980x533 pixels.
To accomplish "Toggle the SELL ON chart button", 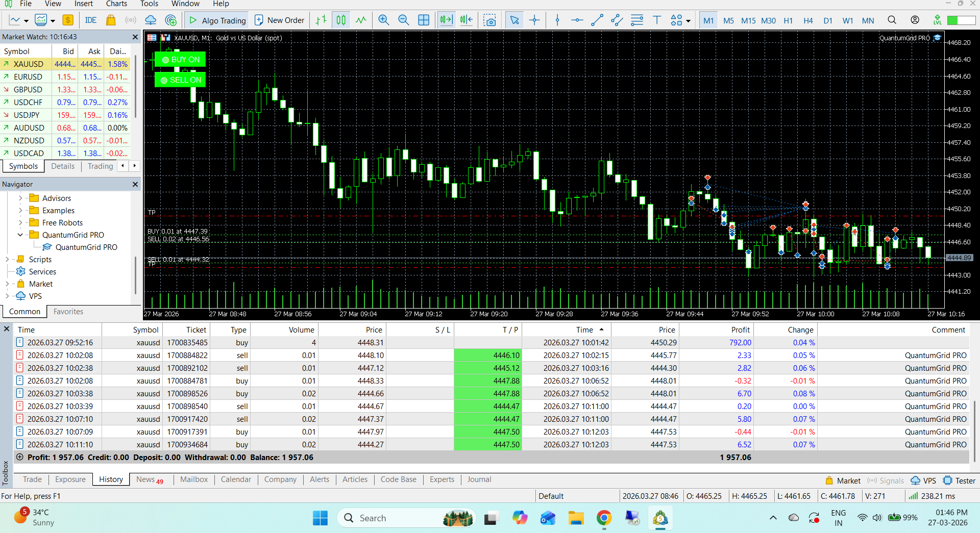I will (180, 80).
